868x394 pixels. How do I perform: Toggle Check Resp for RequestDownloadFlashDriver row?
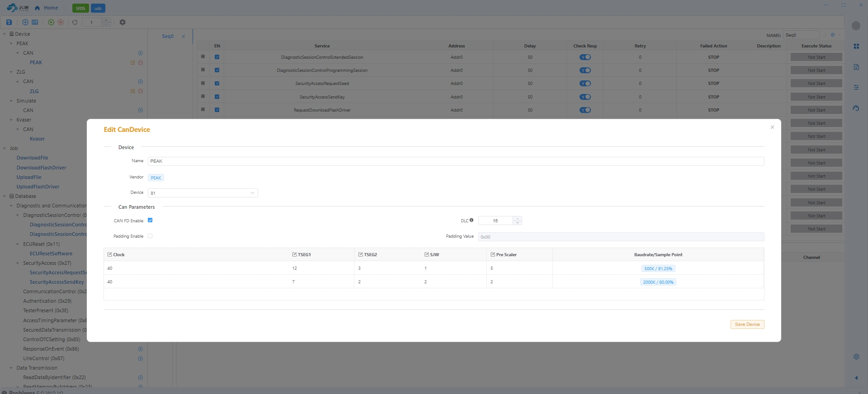point(585,110)
